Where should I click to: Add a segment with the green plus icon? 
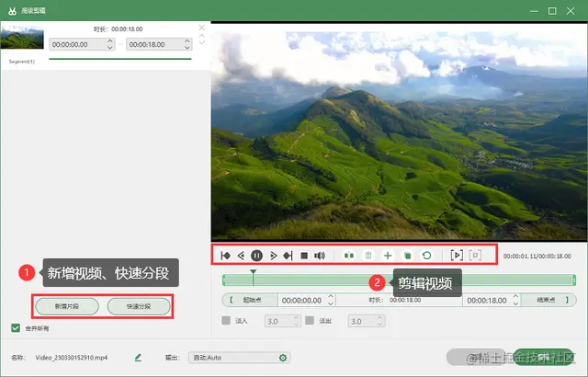click(388, 256)
